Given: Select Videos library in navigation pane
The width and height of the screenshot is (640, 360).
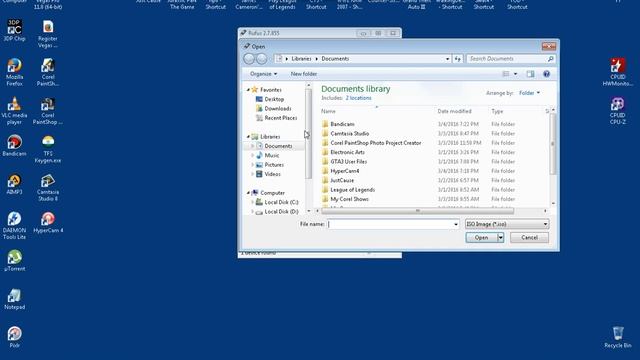Looking at the screenshot, I should [x=272, y=174].
